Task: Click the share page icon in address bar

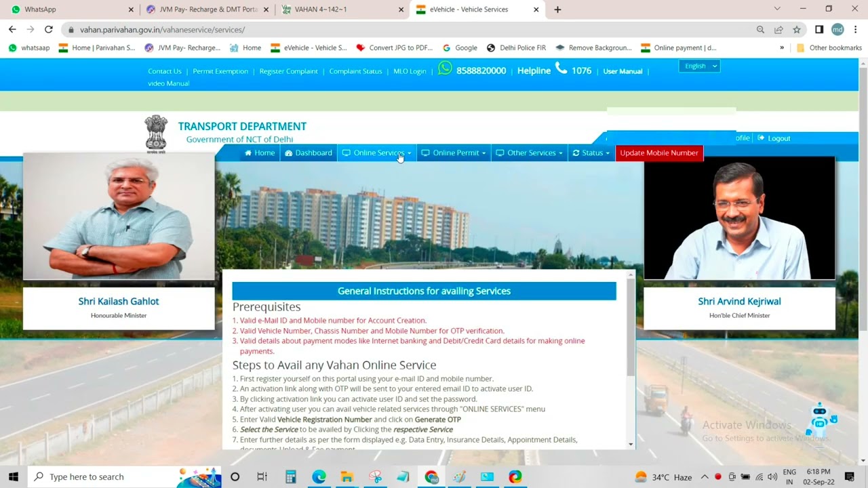Action: coord(778,30)
